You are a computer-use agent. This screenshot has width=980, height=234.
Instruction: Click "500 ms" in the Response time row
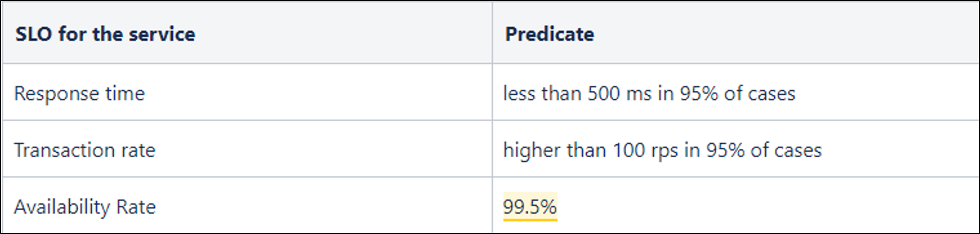(619, 93)
